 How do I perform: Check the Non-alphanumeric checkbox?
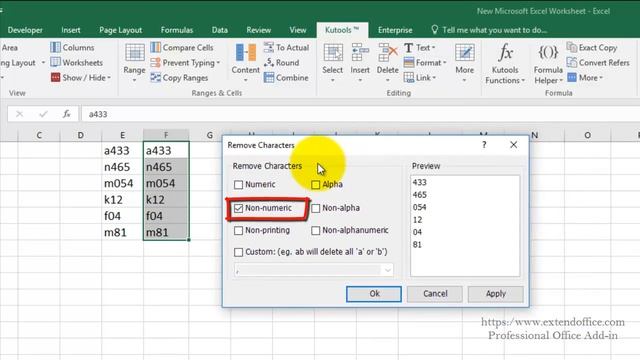pos(316,231)
